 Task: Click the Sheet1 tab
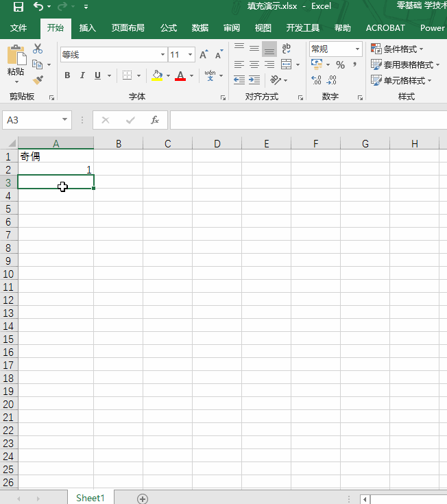coord(90,498)
